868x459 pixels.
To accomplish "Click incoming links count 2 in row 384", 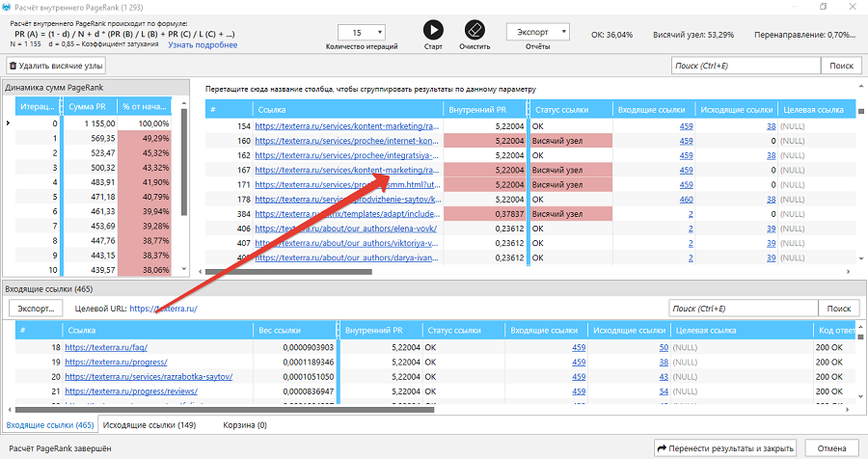I will tap(691, 214).
